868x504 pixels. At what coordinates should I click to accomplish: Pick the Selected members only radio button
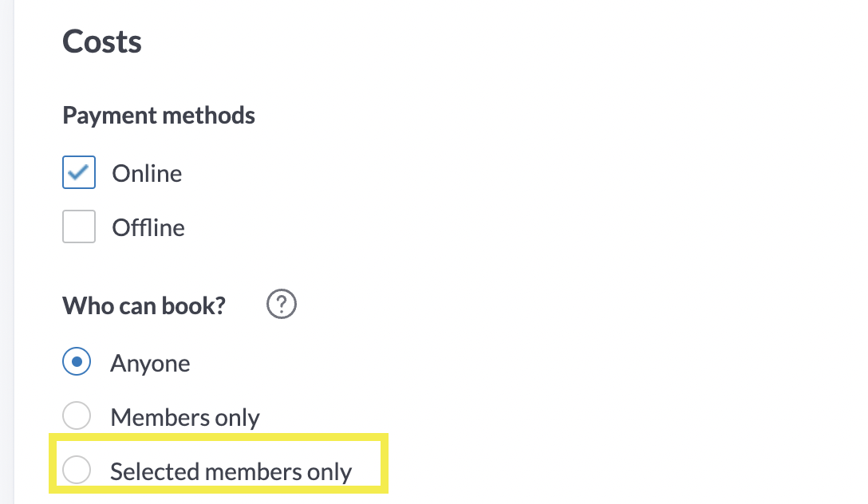(x=77, y=470)
